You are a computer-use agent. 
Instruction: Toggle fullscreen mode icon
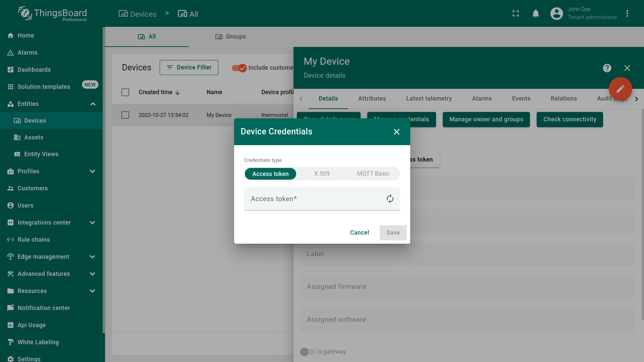tap(516, 13)
